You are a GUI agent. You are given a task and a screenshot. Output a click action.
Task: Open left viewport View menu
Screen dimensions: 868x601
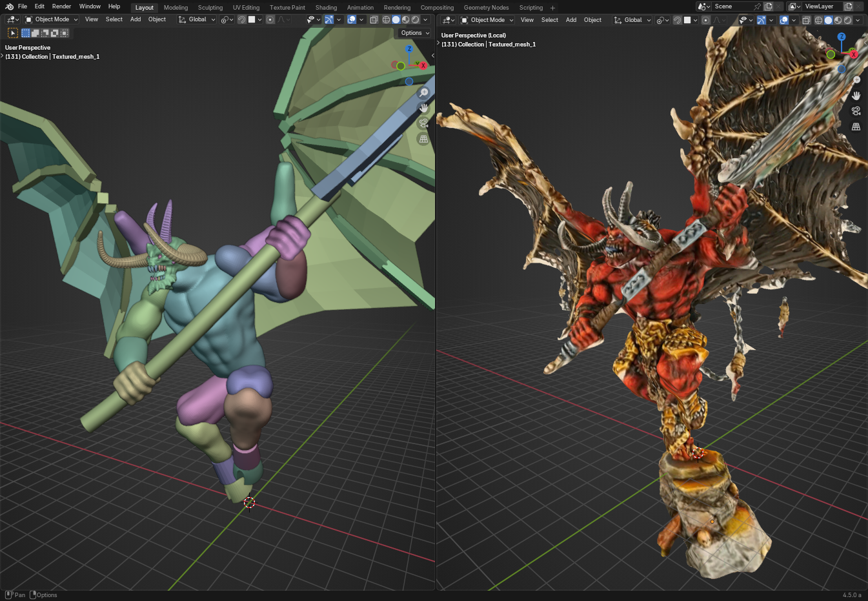tap(92, 19)
